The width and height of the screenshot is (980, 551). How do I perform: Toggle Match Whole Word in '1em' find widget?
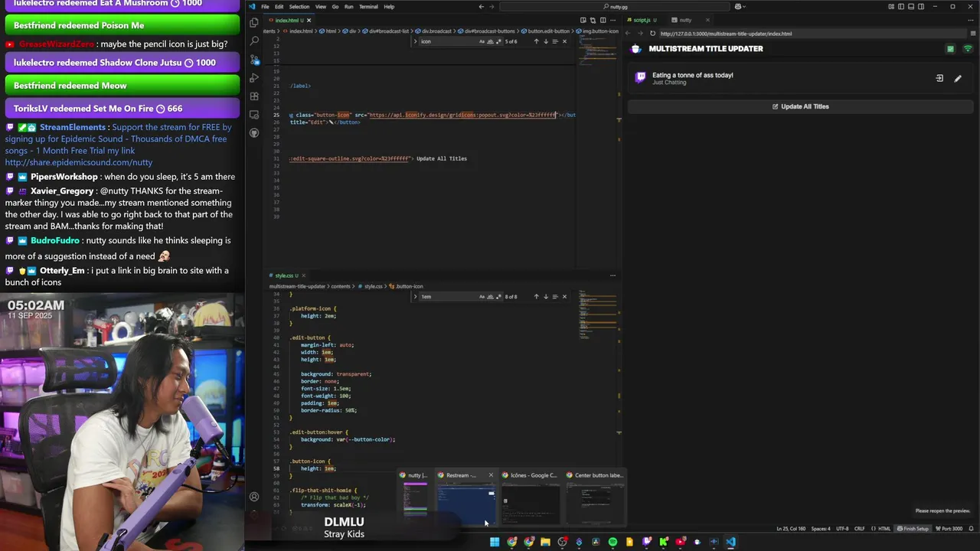point(490,296)
